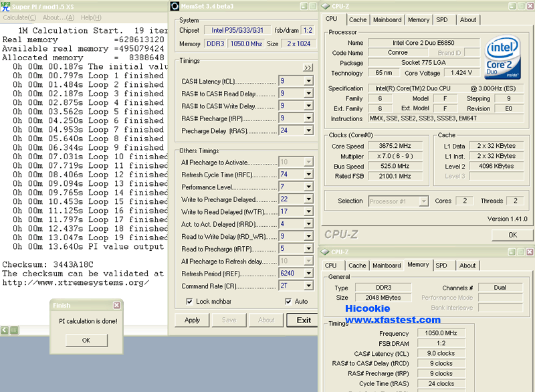
Task: Switch to Memory tab in top CPU-Z
Action: click(419, 20)
